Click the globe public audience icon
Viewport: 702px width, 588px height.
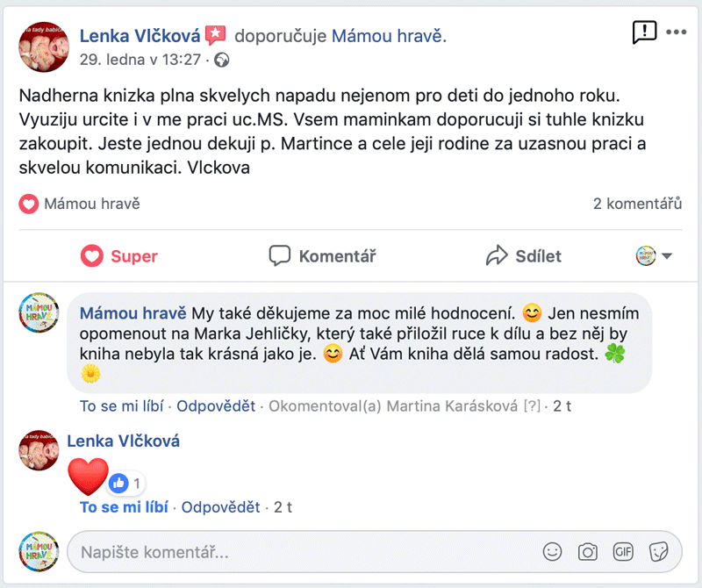click(221, 60)
